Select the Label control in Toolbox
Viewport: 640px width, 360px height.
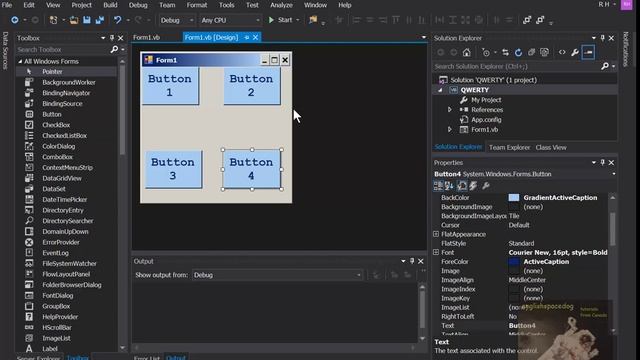tap(49, 349)
